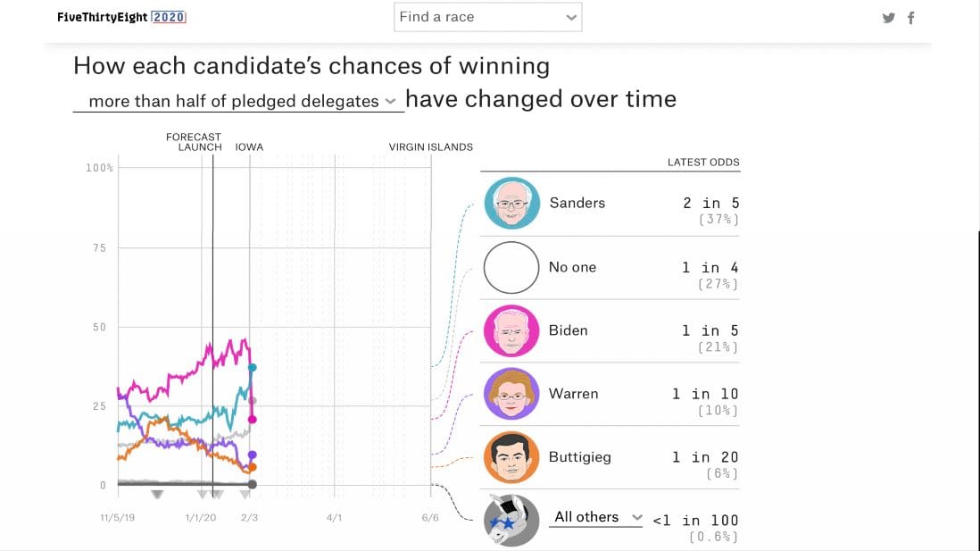980x551 pixels.
Task: Click the FiveThirtyEight 2020 logo link
Action: pos(121,17)
